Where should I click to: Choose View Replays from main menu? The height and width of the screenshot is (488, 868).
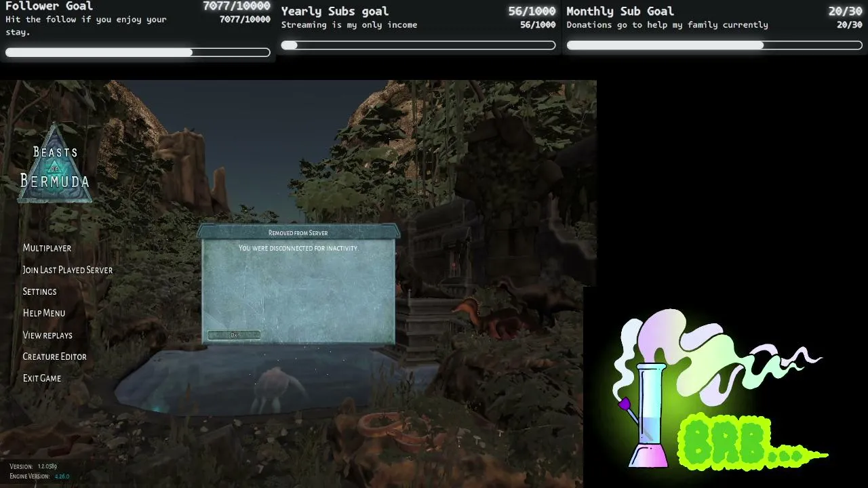coord(47,335)
